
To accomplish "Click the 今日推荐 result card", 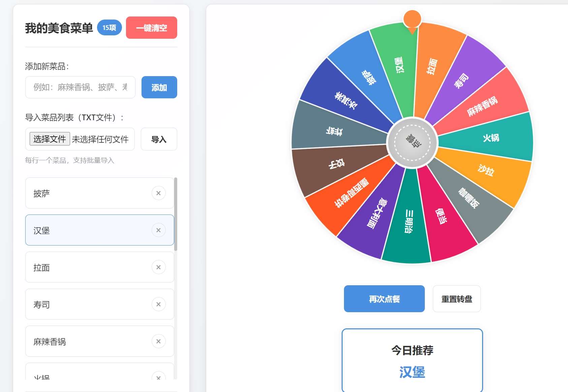I will tap(412, 360).
